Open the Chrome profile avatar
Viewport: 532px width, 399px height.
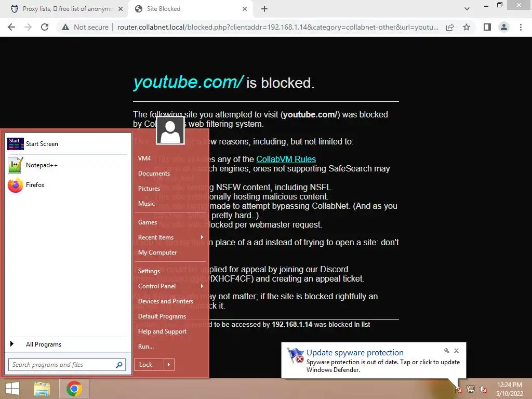click(x=504, y=27)
